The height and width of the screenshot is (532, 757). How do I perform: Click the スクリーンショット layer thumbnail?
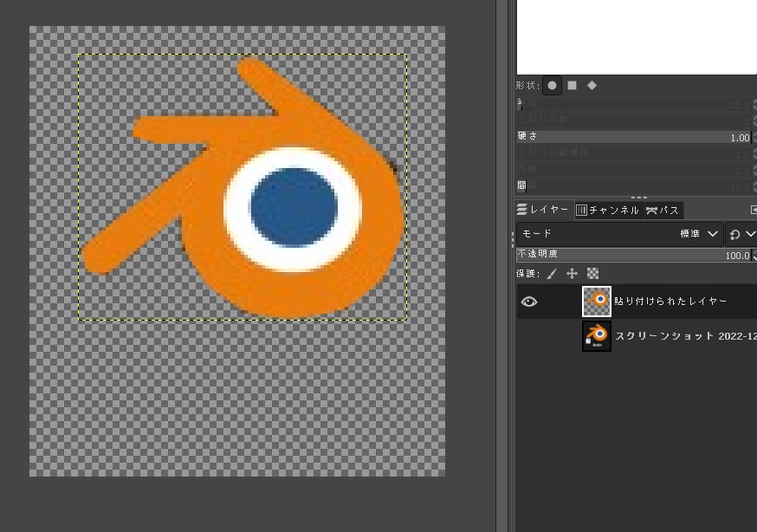tap(597, 336)
